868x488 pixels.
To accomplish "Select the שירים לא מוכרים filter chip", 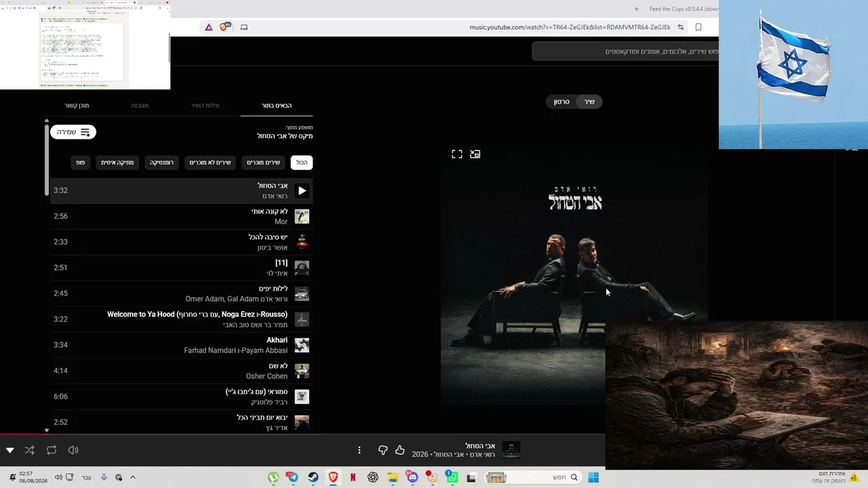I will (210, 163).
